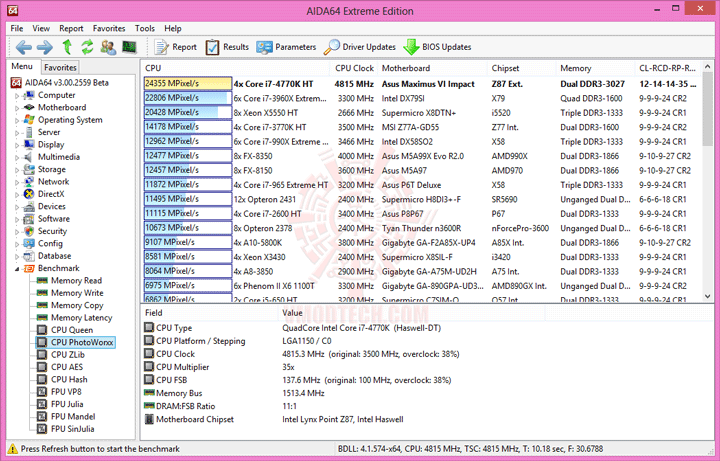Viewport: 720px width, 461px height.
Task: Open Parameters from the toolbar
Action: (x=286, y=47)
